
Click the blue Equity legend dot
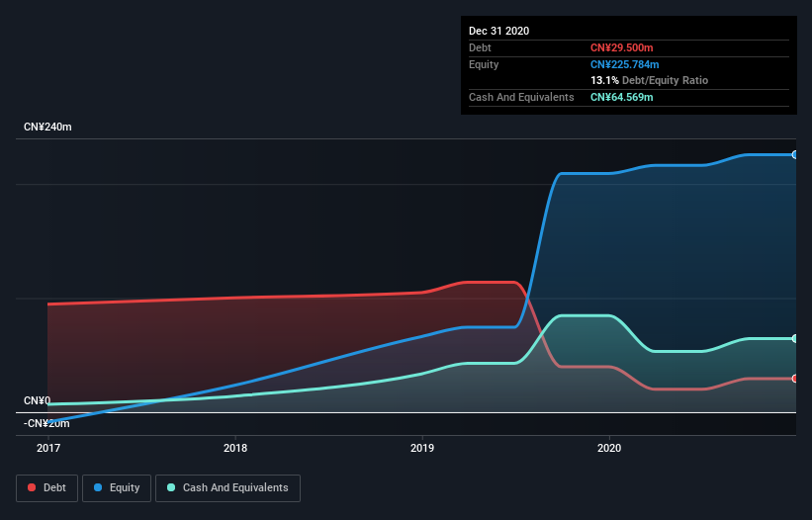tap(98, 487)
